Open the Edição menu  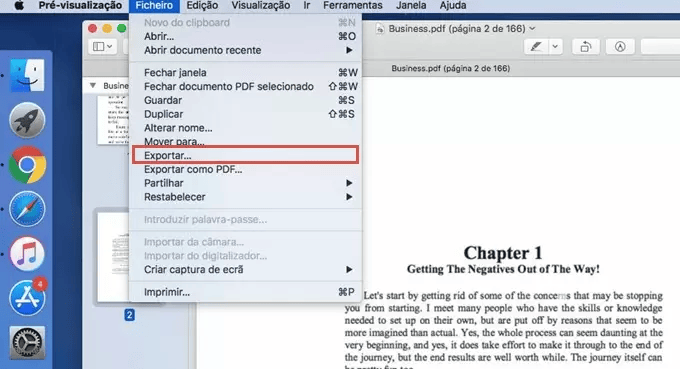point(202,6)
